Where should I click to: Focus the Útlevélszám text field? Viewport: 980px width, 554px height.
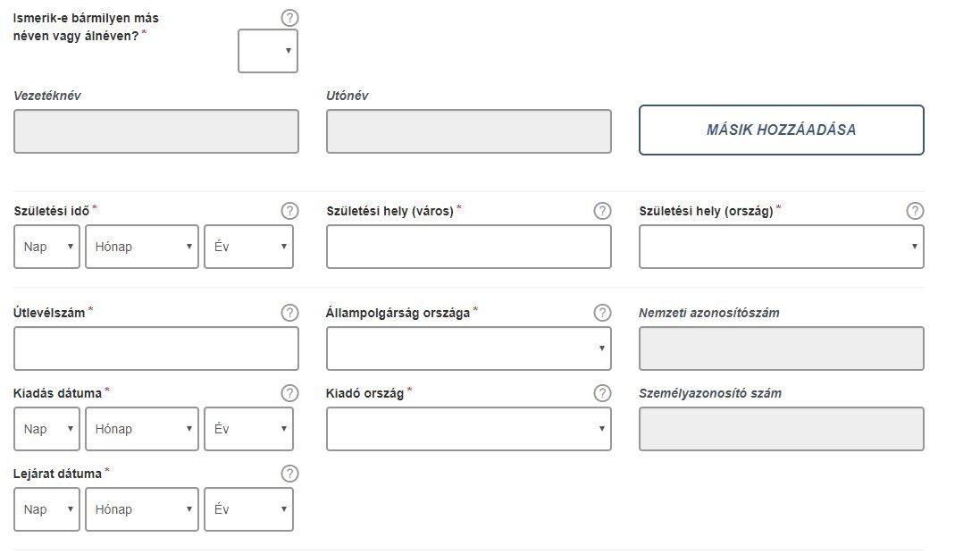point(156,348)
